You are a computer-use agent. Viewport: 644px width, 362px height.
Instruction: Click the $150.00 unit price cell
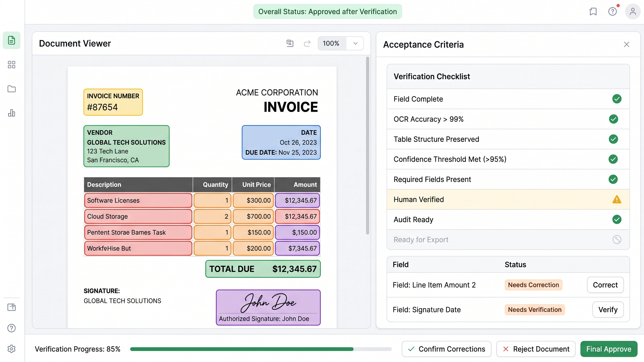pos(253,232)
